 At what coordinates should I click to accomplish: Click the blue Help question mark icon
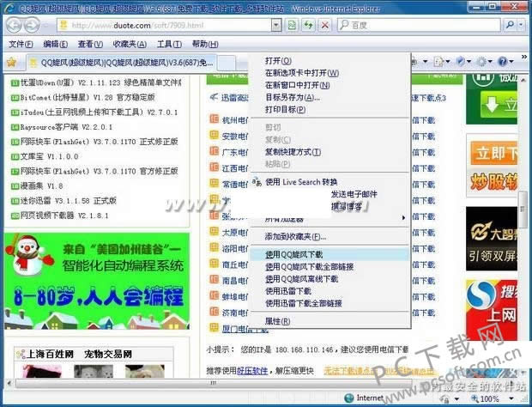(x=502, y=62)
